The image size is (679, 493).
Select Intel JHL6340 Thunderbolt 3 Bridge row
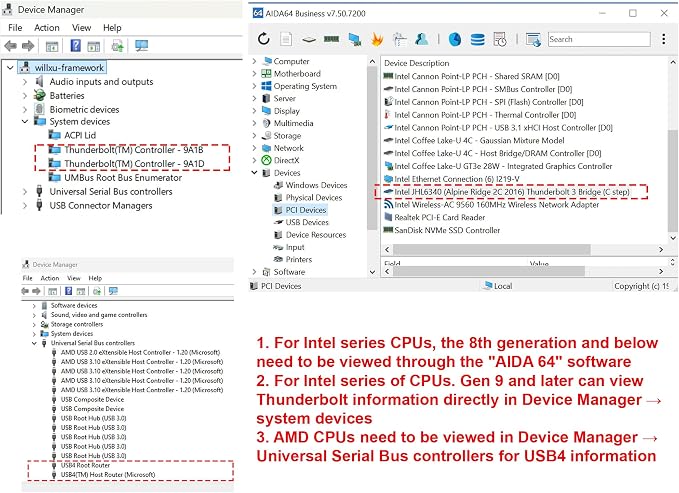pos(512,191)
